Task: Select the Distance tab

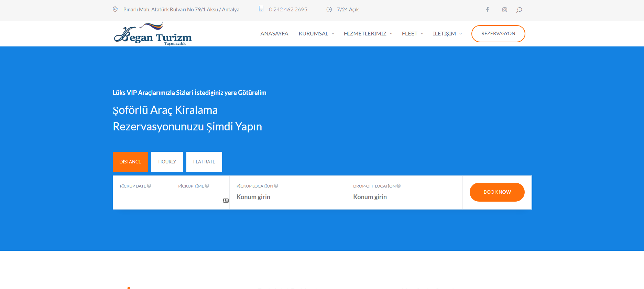Action: [x=130, y=162]
